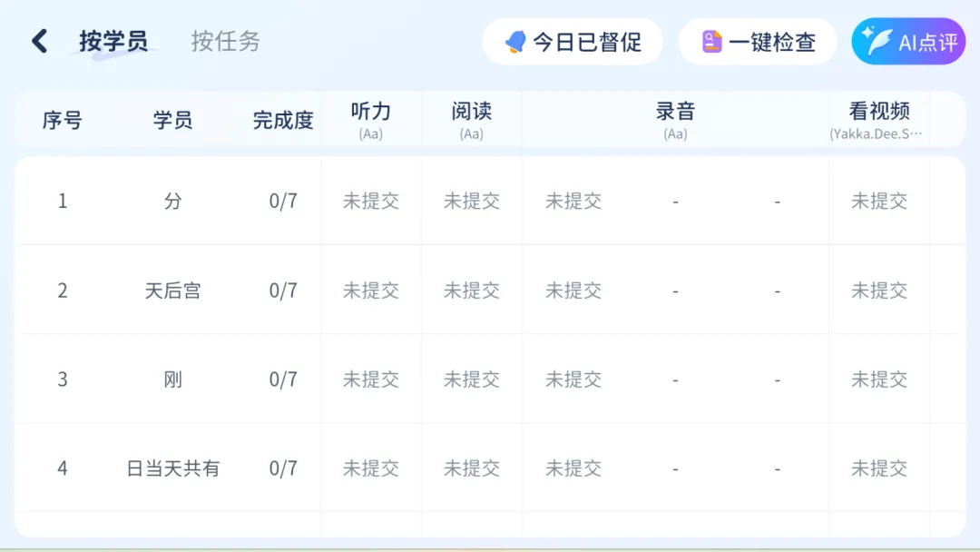Viewport: 980px width, 552px height.
Task: Click the 阅读 column header
Action: [x=471, y=113]
